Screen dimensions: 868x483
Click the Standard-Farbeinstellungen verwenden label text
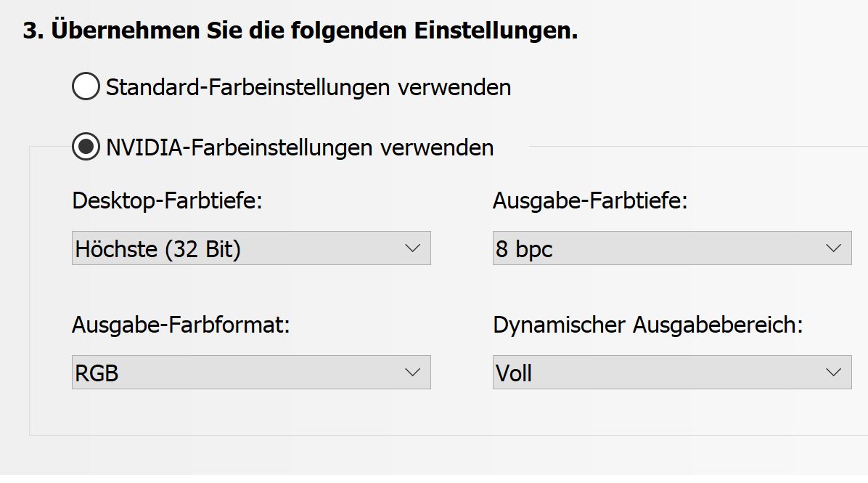pos(308,88)
